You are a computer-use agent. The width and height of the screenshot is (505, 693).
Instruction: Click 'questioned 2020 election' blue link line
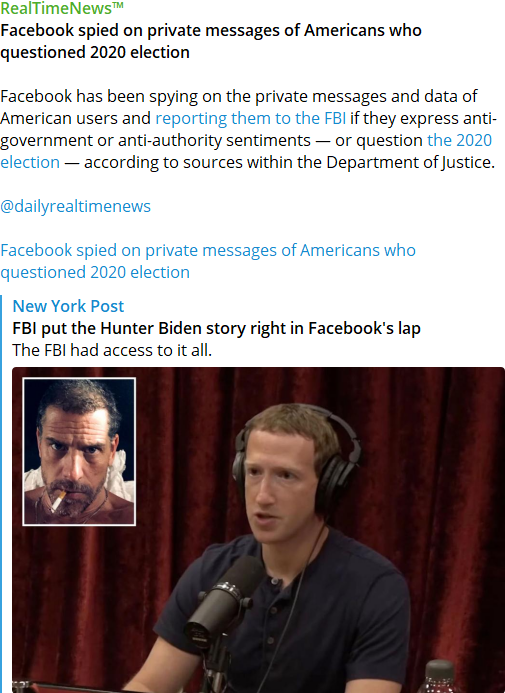[95, 272]
